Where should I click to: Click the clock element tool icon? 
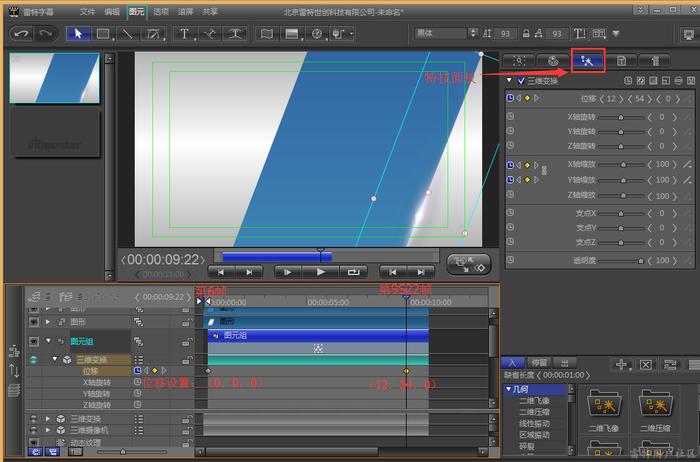[x=317, y=34]
